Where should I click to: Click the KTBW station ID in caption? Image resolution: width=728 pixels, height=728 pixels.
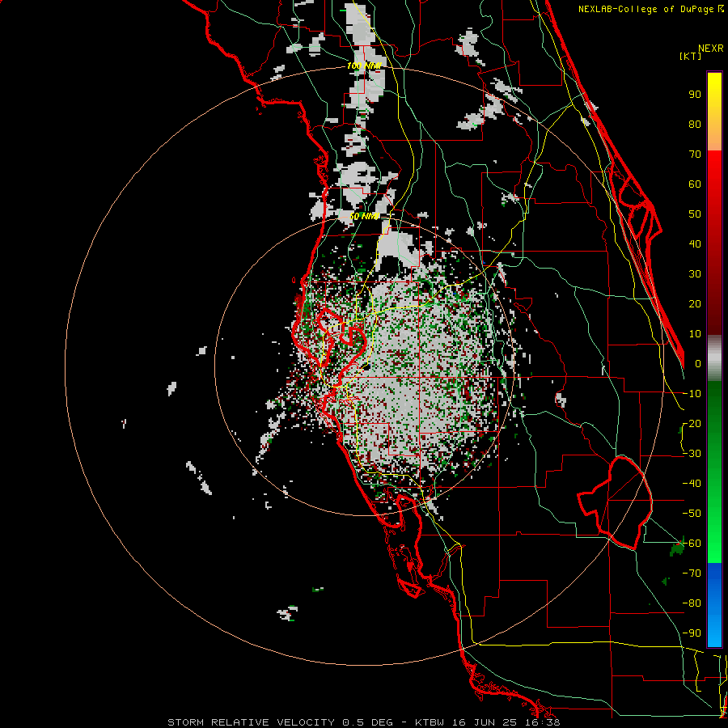[431, 722]
